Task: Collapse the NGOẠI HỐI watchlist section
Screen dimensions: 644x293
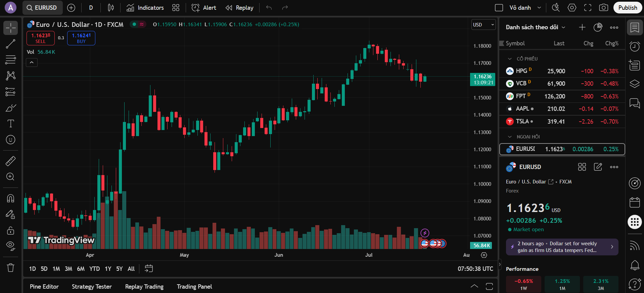Action: tap(510, 137)
